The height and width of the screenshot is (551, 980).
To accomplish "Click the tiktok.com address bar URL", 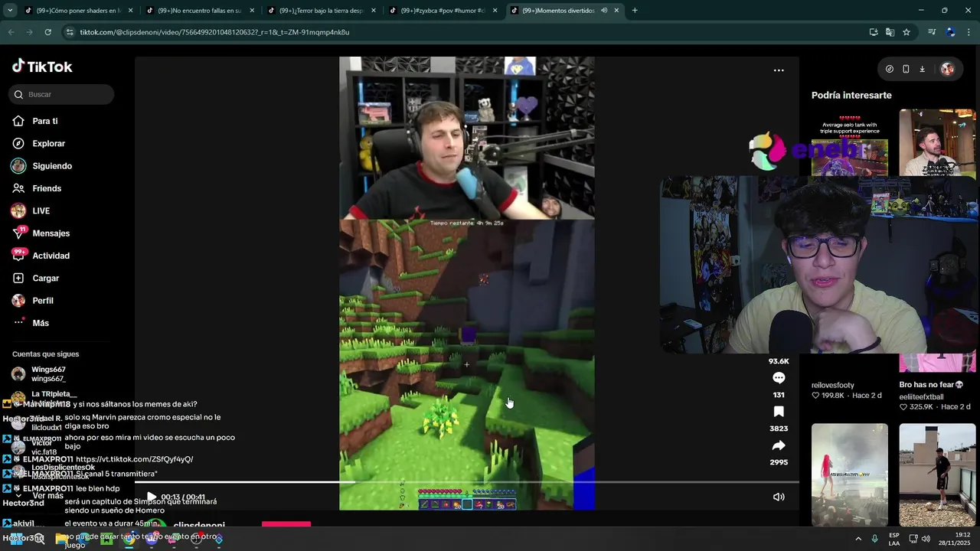I will (214, 32).
